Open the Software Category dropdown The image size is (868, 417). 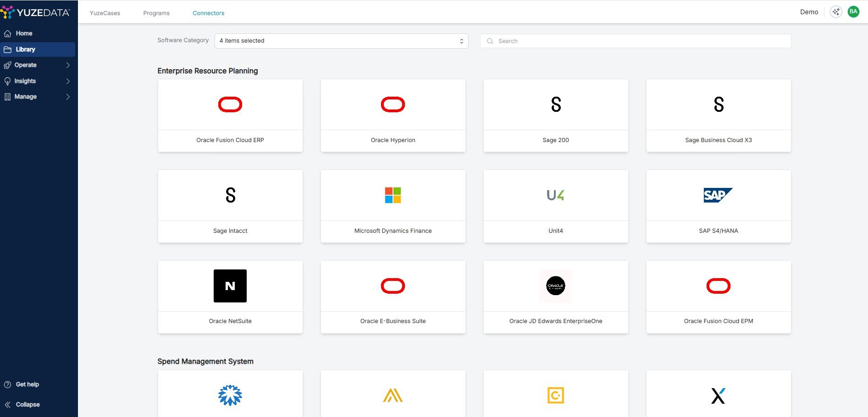(341, 41)
